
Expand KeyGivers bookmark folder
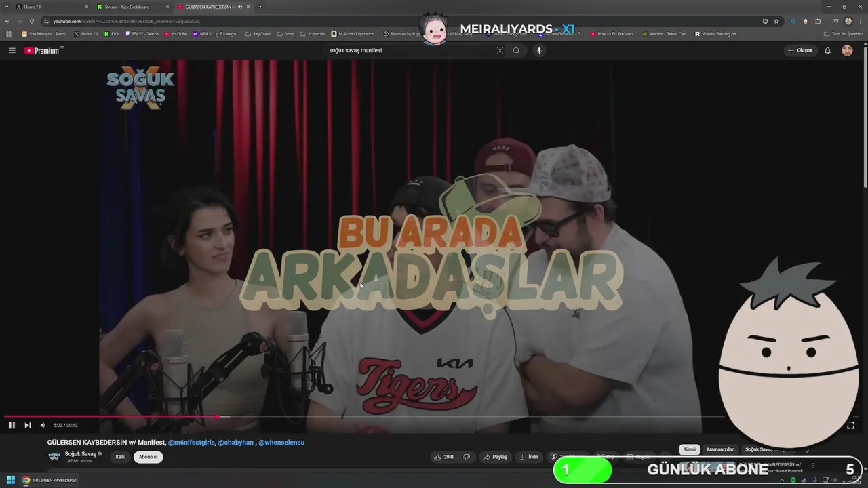[258, 33]
